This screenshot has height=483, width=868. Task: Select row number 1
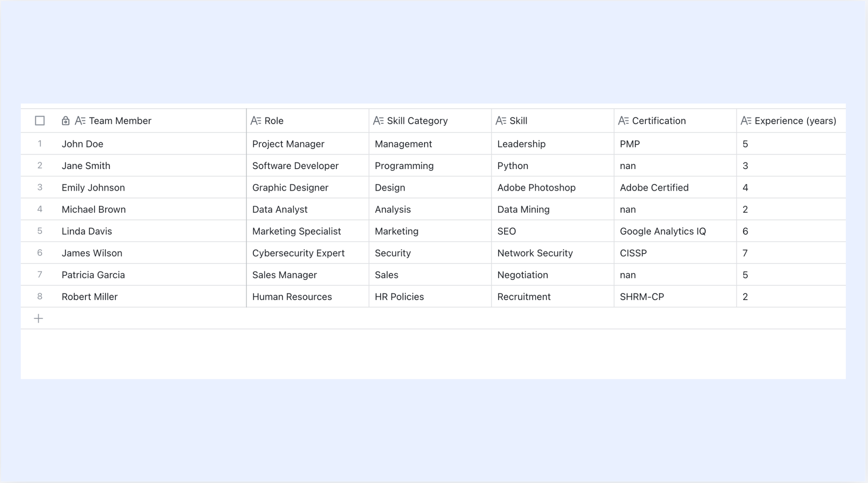(40, 143)
